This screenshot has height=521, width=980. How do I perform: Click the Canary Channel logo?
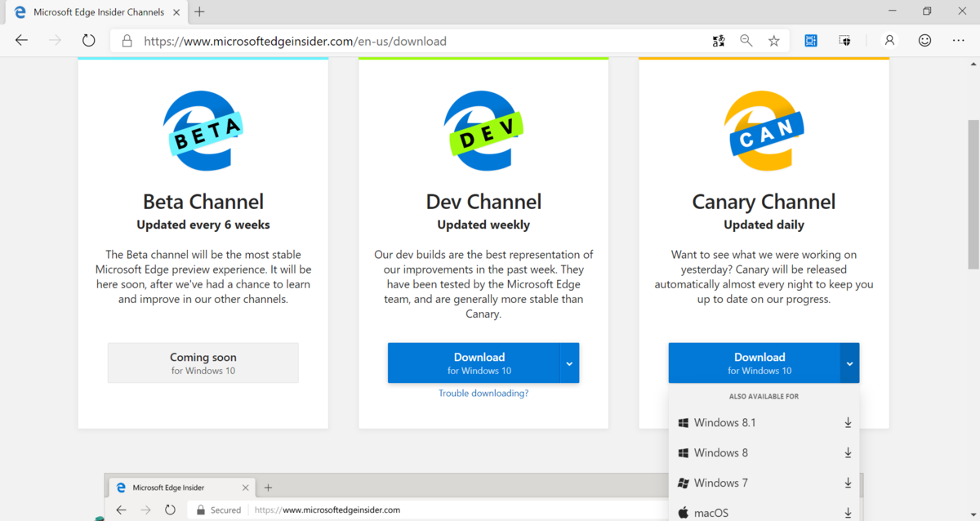(x=764, y=131)
